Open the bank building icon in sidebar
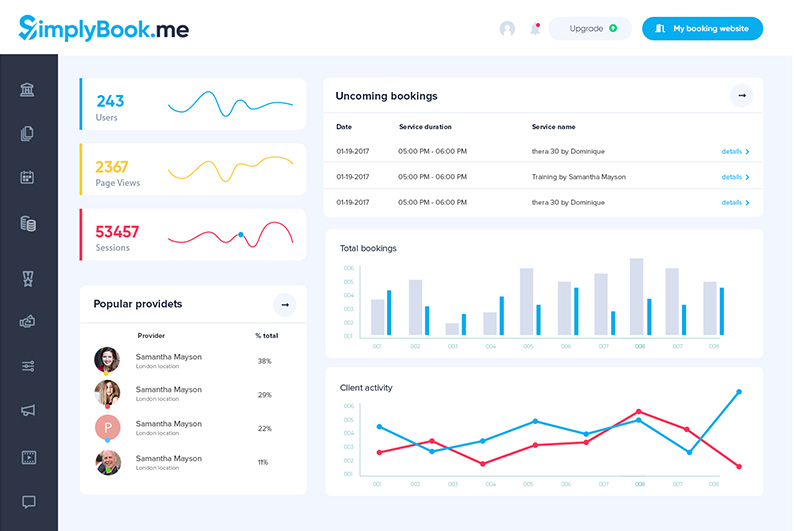Viewport: 794px width, 531px height. click(x=28, y=90)
